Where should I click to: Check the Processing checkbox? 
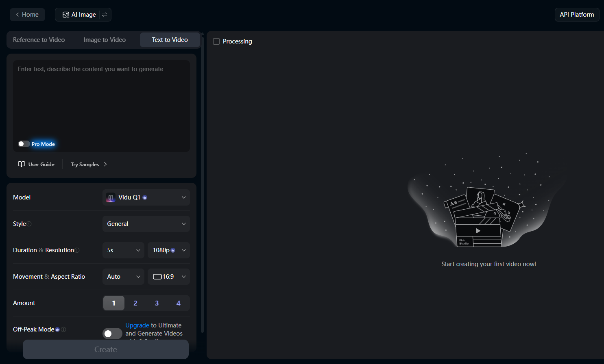(x=216, y=41)
